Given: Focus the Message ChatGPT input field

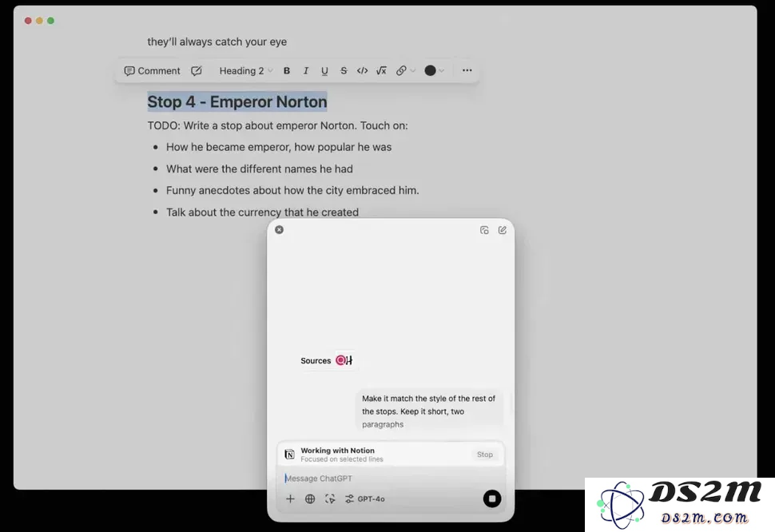Looking at the screenshot, I should (391, 478).
